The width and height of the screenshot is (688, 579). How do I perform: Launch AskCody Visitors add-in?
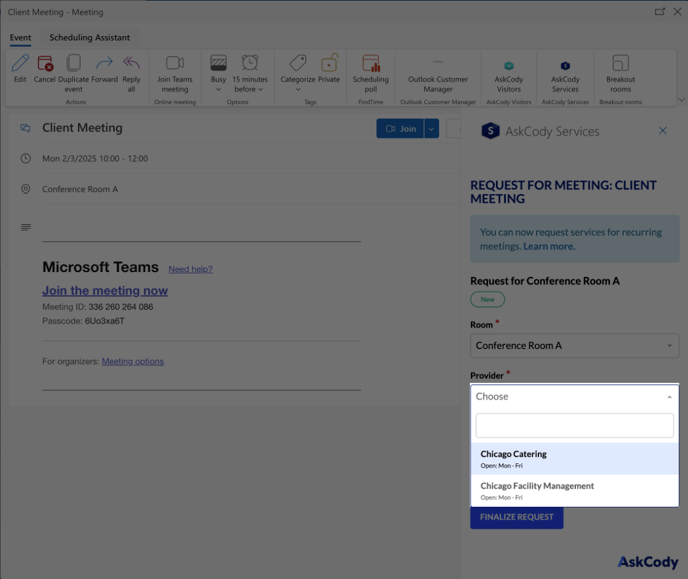[x=509, y=77]
